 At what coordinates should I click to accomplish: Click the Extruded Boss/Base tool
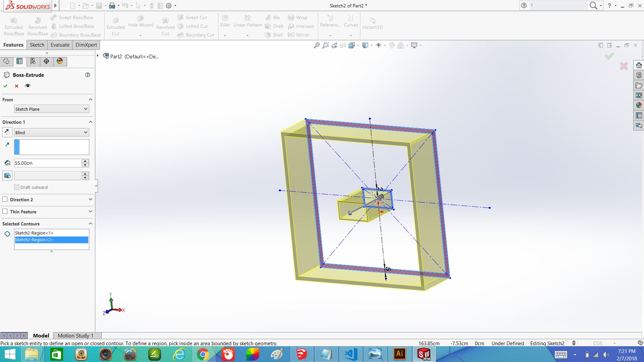(x=14, y=27)
